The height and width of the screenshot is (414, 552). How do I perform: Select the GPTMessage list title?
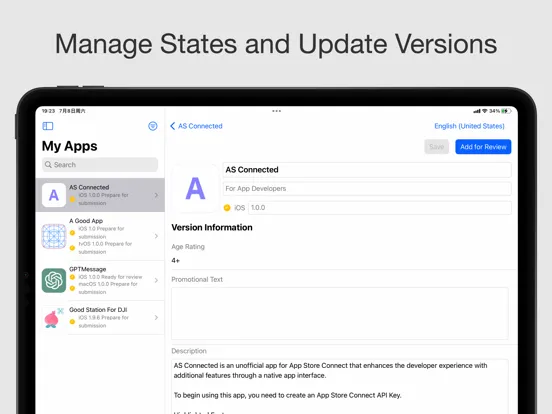(x=88, y=269)
